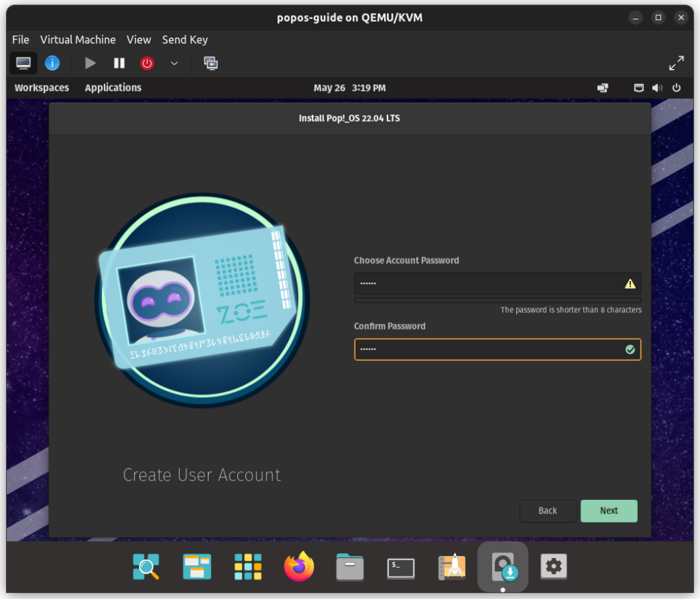Open virtual hardware details info icon
The image size is (700, 599).
coord(52,63)
